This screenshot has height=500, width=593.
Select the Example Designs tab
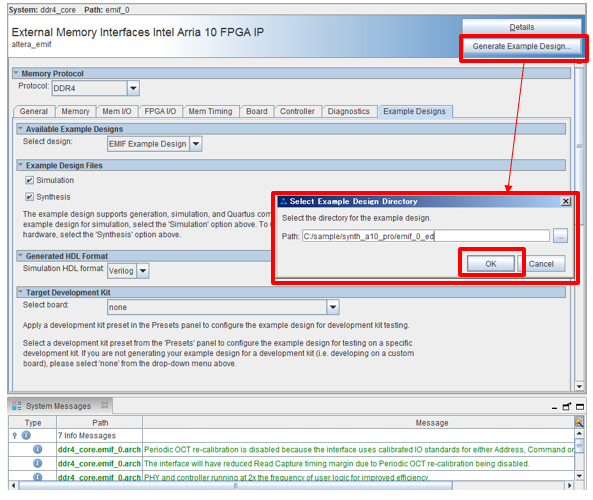tap(414, 111)
